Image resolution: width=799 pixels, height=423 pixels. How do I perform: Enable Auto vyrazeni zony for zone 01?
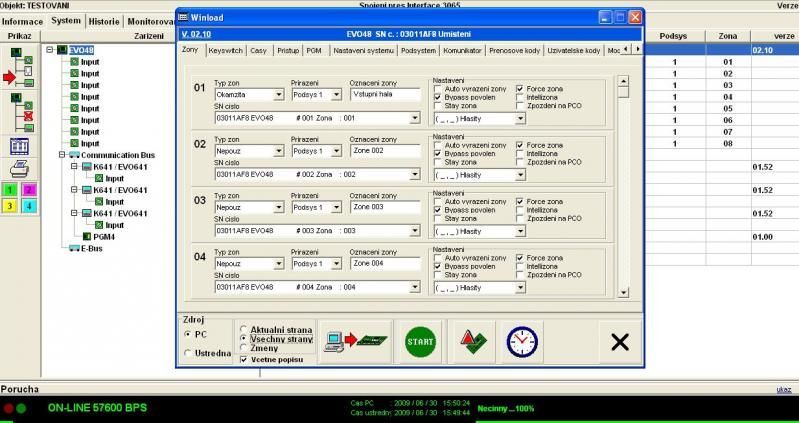438,89
